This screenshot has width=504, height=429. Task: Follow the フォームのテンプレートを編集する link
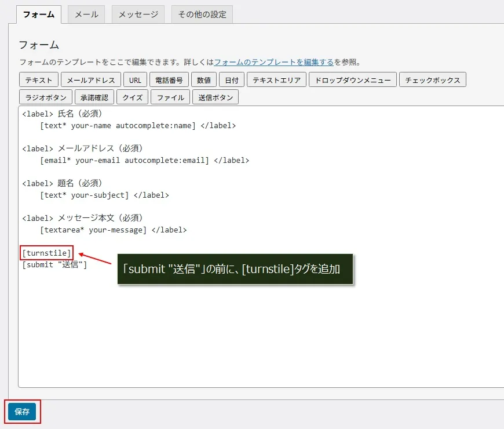[x=274, y=62]
